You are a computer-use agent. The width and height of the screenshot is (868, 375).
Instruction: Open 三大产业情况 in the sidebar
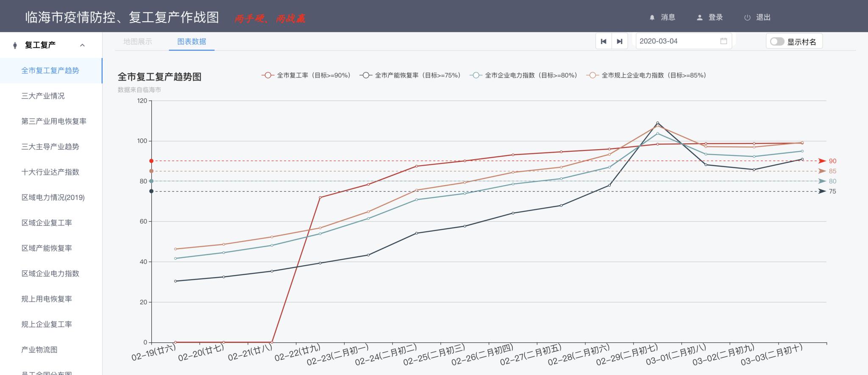[x=43, y=96]
